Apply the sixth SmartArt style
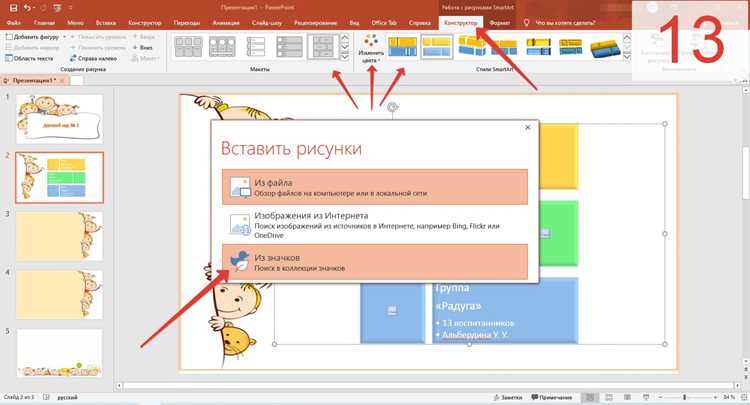The image size is (750, 405). [x=571, y=47]
